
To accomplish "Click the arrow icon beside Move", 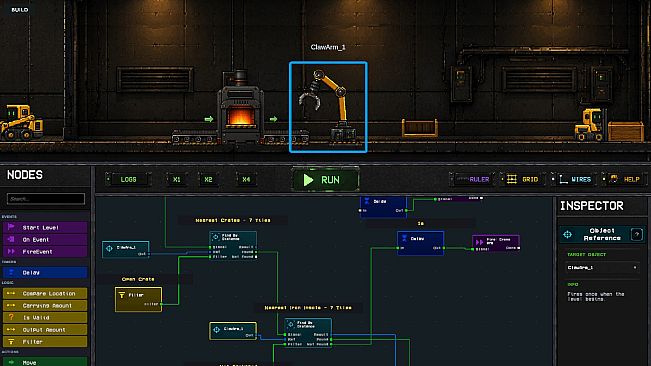I will point(11,362).
